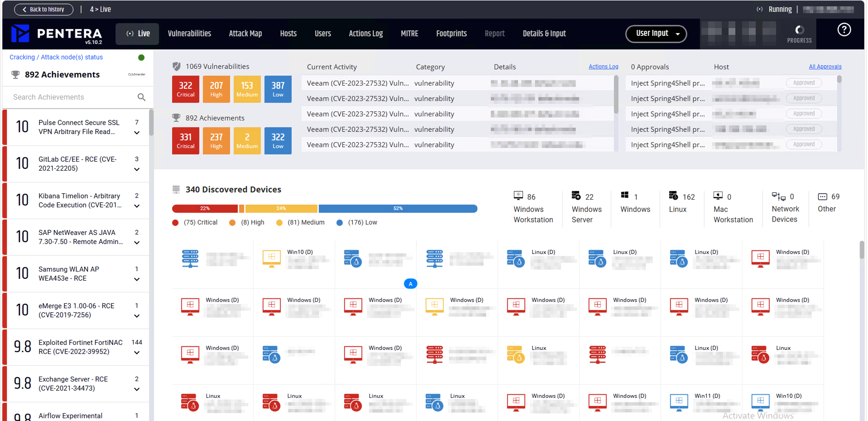868x421 pixels.
Task: Go to the Hosts tab
Action: (288, 34)
